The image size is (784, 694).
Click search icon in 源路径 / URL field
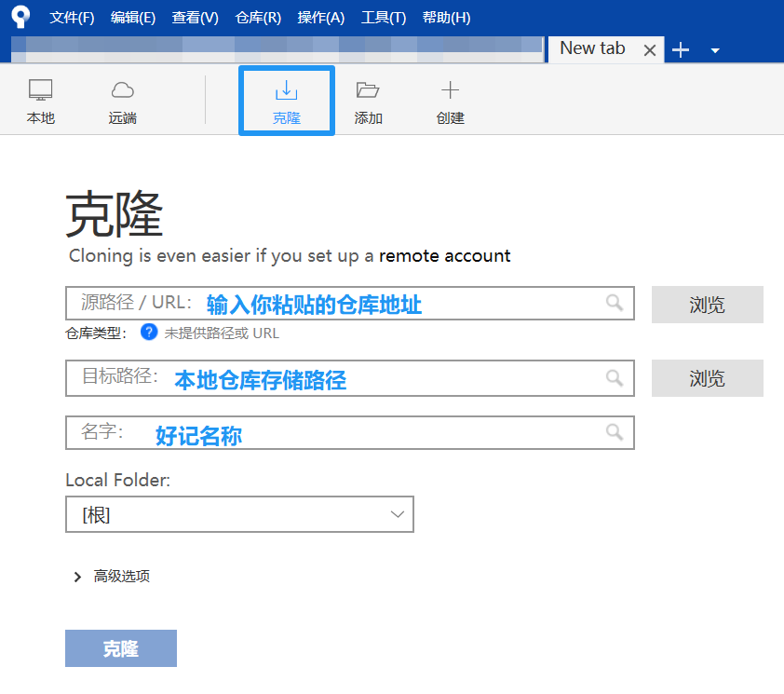615,303
